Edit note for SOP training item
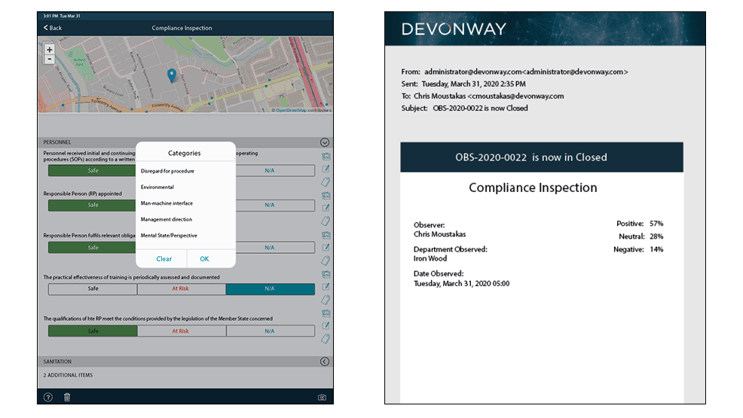 coord(326,169)
